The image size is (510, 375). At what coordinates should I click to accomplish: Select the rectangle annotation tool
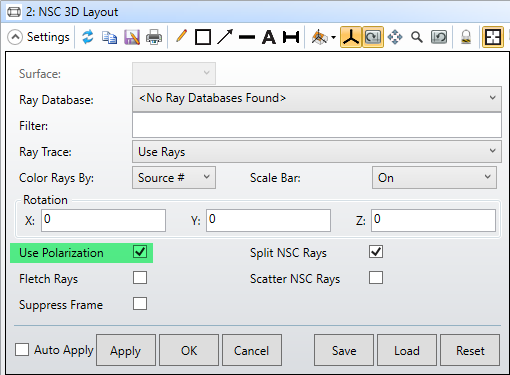203,37
